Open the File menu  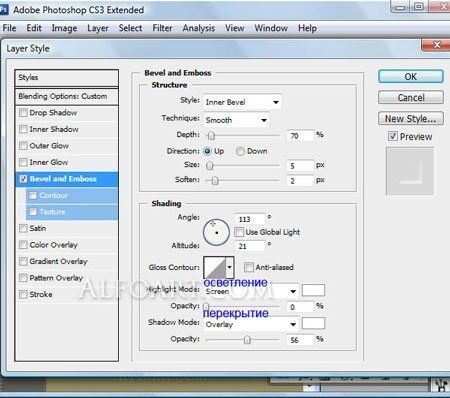9,28
